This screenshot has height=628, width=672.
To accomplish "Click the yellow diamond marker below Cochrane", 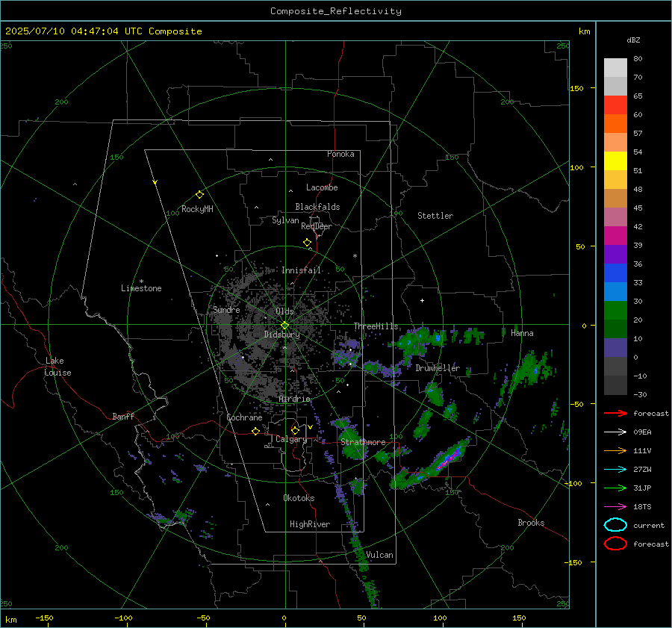I will [255, 431].
